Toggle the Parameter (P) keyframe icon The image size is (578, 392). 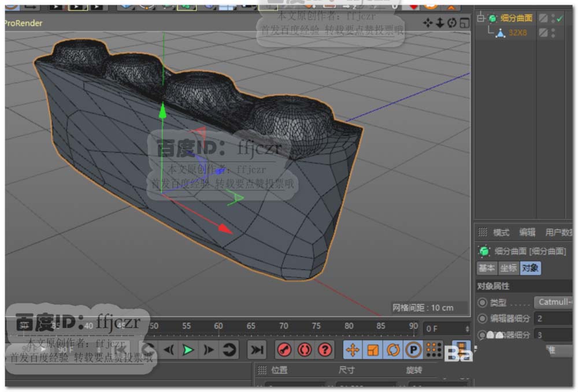click(x=413, y=349)
